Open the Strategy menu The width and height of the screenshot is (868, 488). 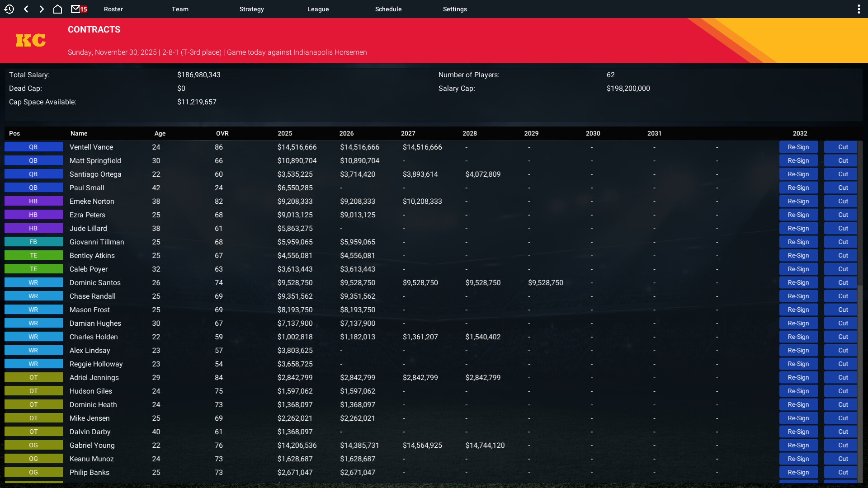[251, 9]
